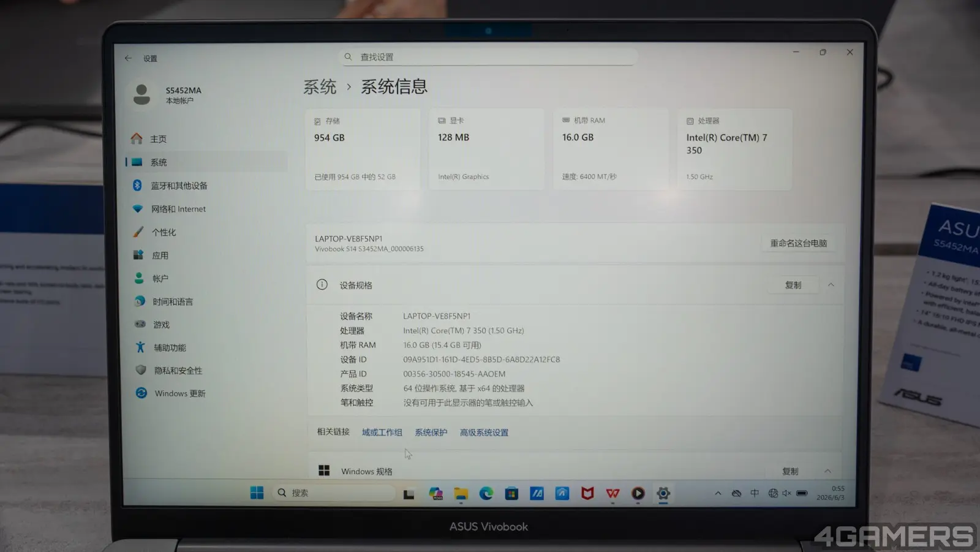Click the Windows logo beside Windows 规格
980x552 pixels.
pos(324,471)
